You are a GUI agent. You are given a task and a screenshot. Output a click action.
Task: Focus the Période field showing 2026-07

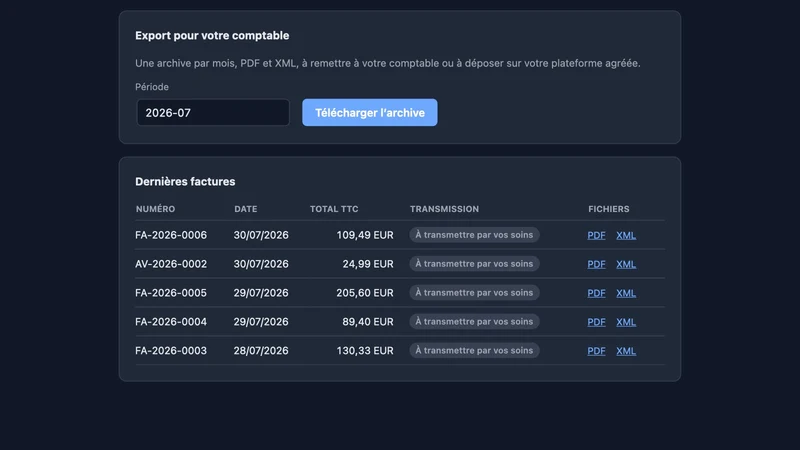point(213,112)
